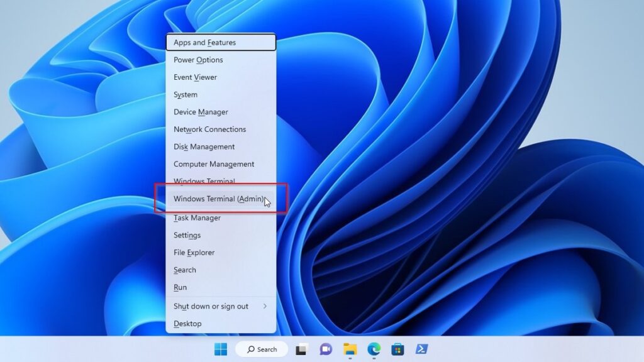Viewport: 644px width, 362px height.
Task: Open Computer Management
Action: pos(221,164)
